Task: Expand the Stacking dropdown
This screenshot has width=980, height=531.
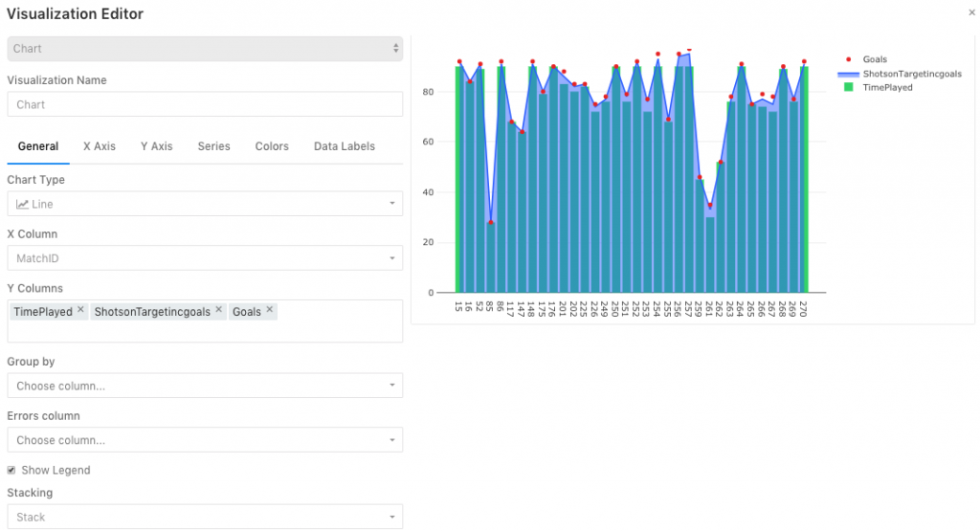Action: click(x=205, y=517)
